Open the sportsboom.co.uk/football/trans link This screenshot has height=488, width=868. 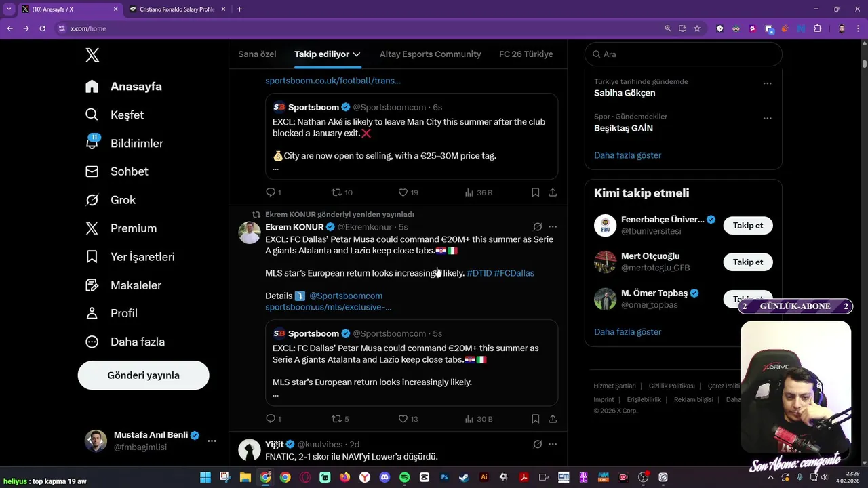point(333,81)
